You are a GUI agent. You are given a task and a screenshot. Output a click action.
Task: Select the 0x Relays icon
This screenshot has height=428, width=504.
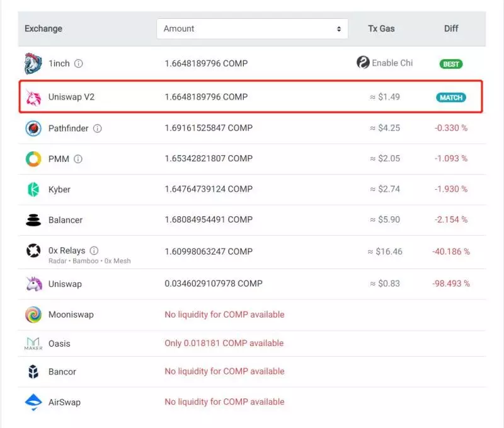point(32,251)
